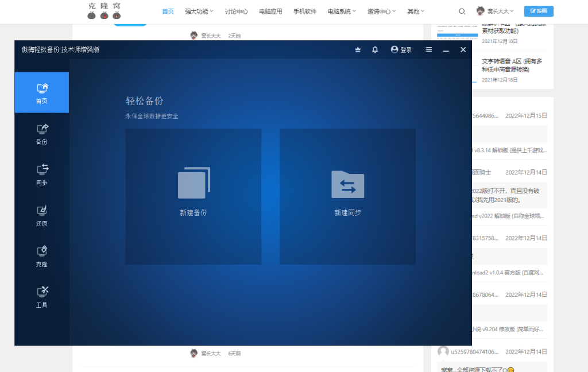The image size is (588, 372).
Task: Open the 小说 v9.204 修改版 comment link
Action: [x=508, y=330]
